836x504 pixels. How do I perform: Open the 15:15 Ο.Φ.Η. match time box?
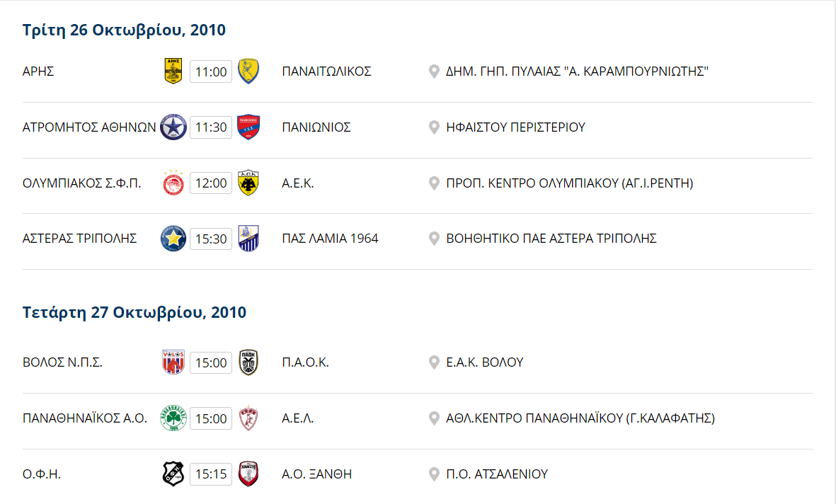click(211, 474)
